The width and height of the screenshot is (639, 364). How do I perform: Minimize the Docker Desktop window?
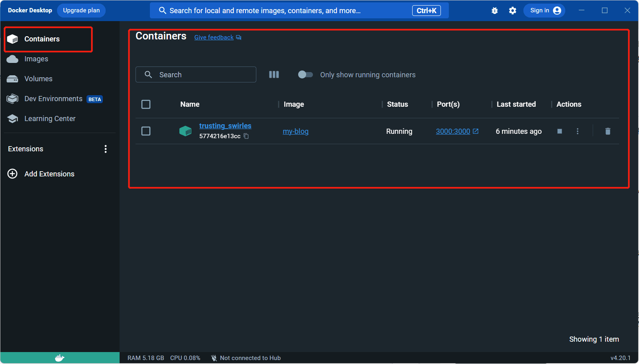pos(582,10)
